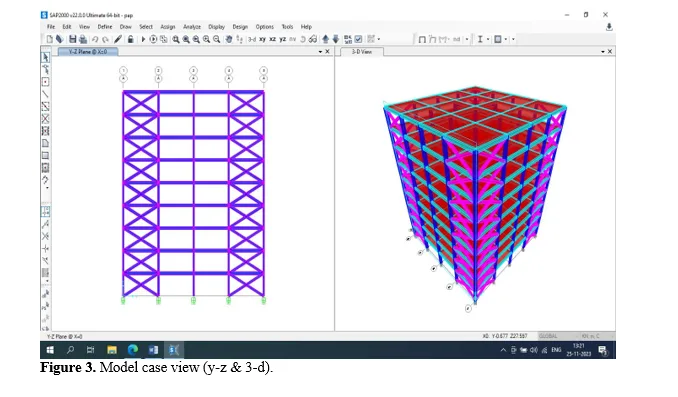Open the Tools menu

[x=287, y=27]
